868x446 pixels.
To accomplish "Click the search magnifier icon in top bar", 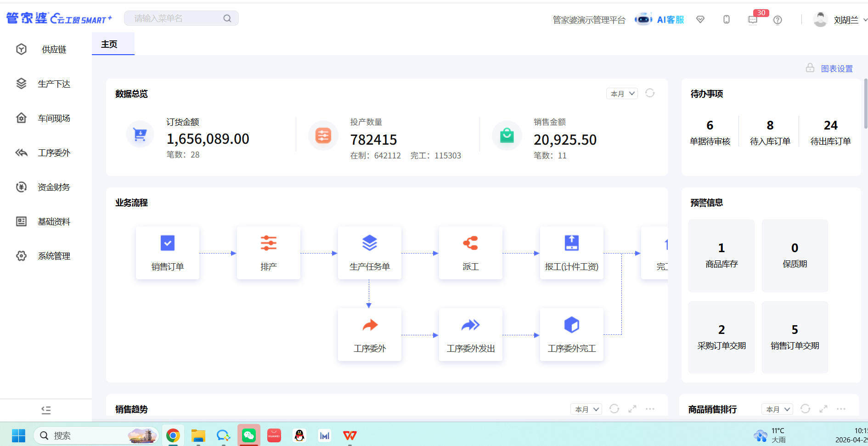I will tap(227, 18).
